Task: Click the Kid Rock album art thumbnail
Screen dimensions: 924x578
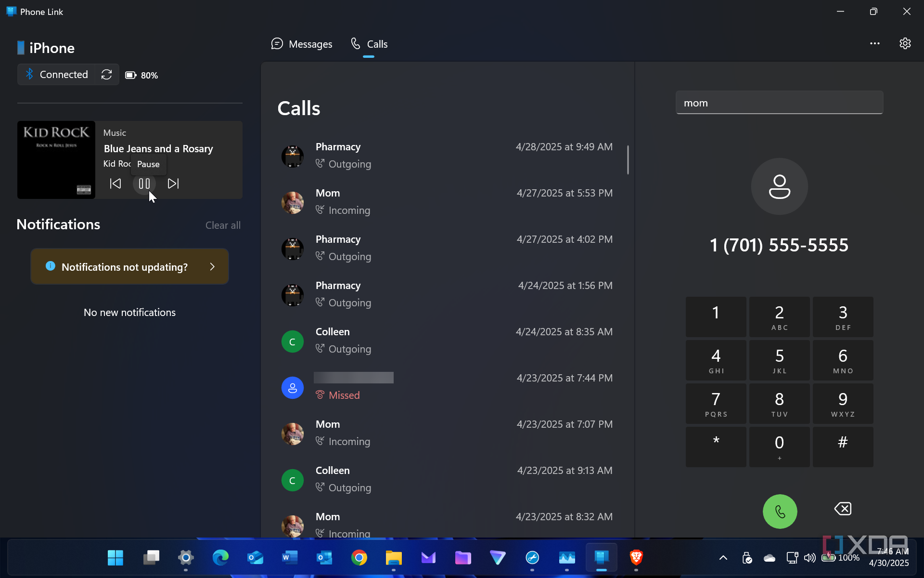Action: 56,160
